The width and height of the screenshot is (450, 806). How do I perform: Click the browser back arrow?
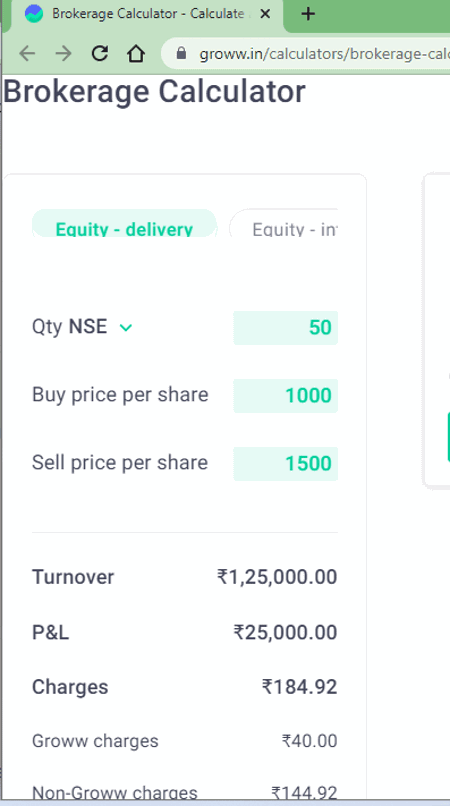pos(27,53)
